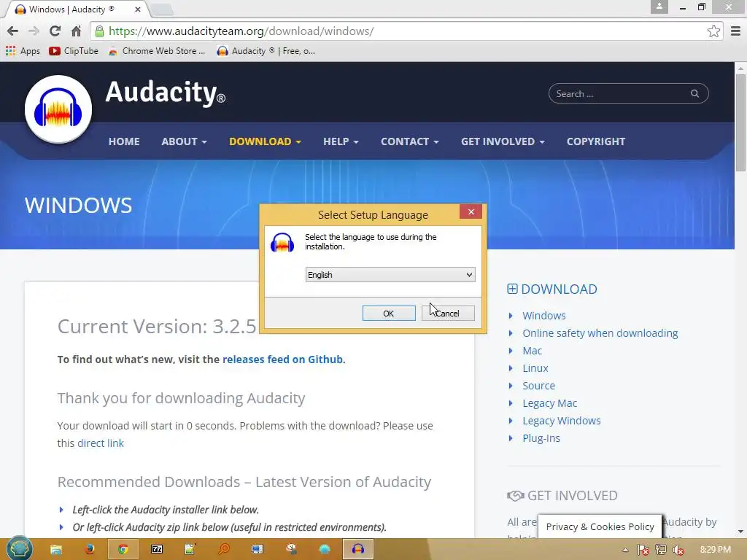Expand the HELP navigation menu
747x560 pixels.
pyautogui.click(x=341, y=141)
